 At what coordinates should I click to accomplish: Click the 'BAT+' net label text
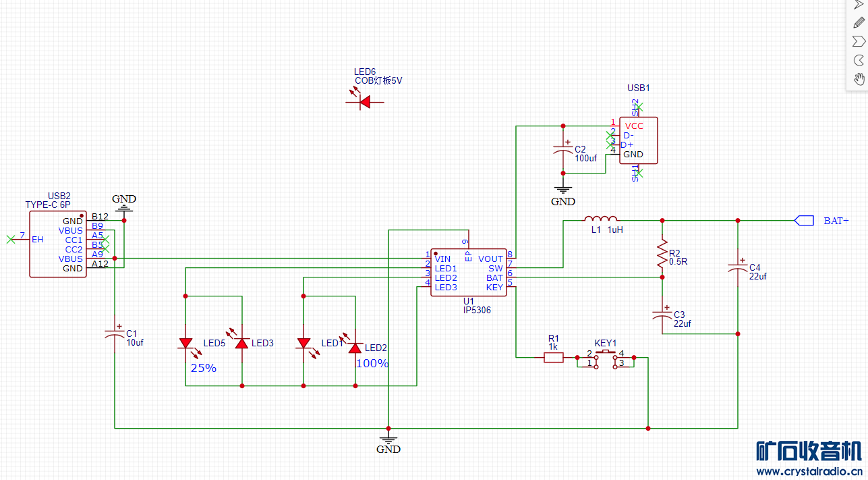point(836,221)
